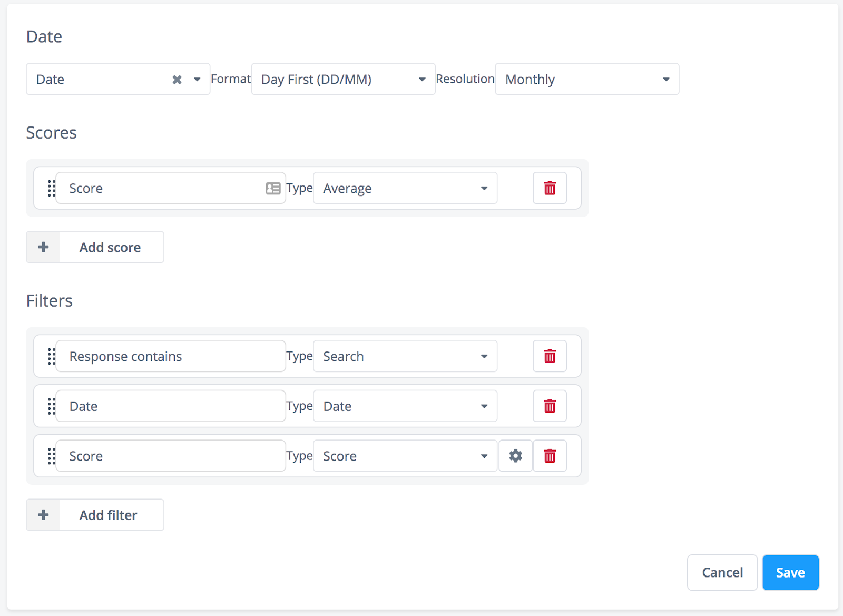
Task: Open the Day First (DD/MM) format dropdown
Action: [343, 79]
